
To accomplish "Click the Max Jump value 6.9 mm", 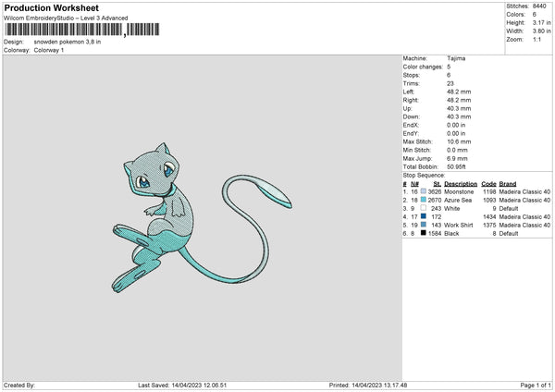I will [457, 158].
